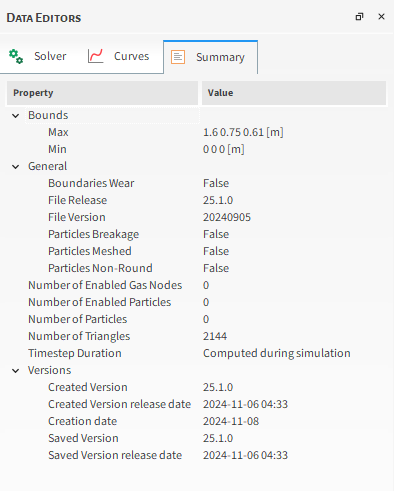Image resolution: width=394 pixels, height=491 pixels.
Task: Undock the Data Editors panel
Action: [359, 17]
